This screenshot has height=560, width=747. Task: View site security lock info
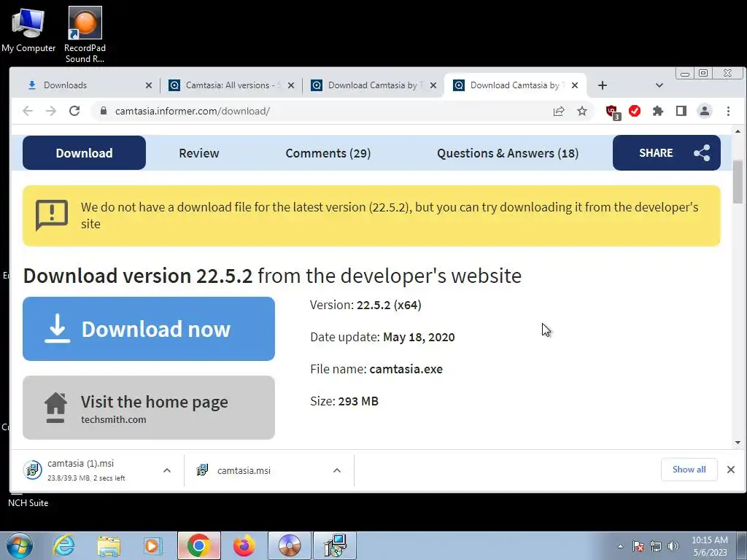pyautogui.click(x=104, y=111)
